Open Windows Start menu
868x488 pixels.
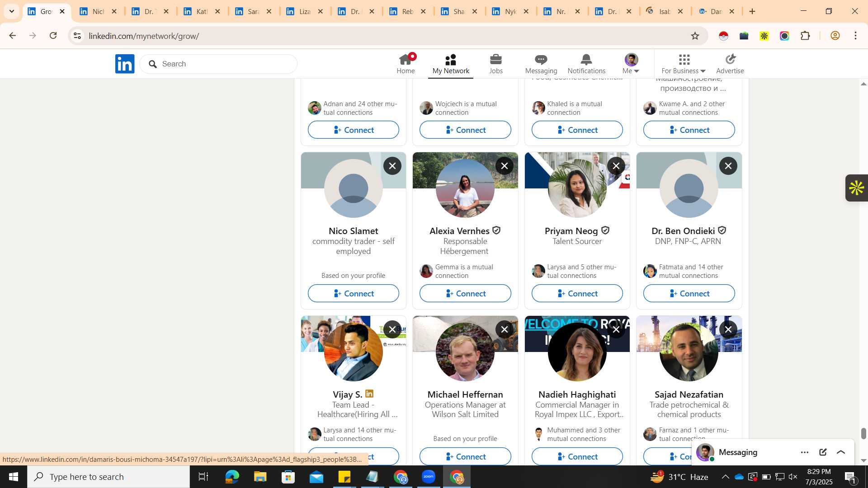13,477
